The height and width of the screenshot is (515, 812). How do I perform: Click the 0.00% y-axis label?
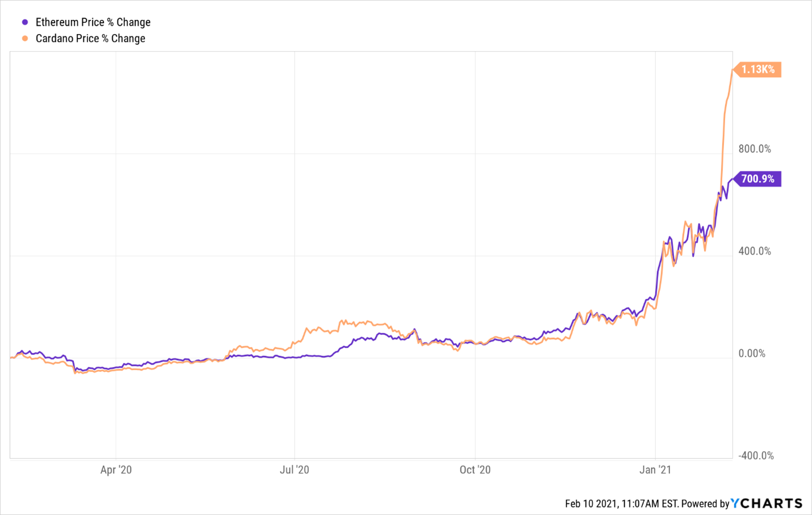point(752,353)
